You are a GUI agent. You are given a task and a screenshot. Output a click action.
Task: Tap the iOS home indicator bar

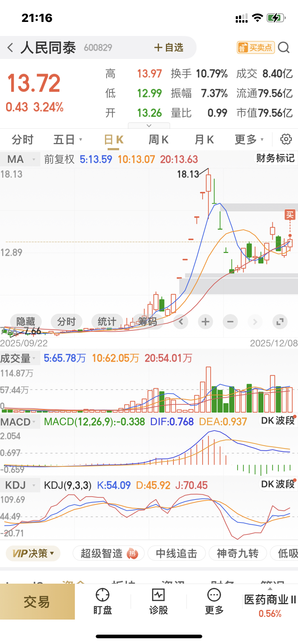149,636
